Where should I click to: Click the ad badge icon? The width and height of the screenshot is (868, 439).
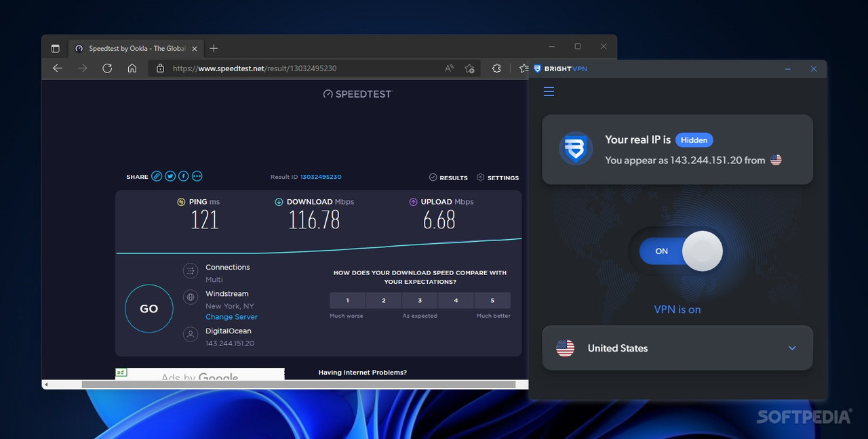[121, 372]
